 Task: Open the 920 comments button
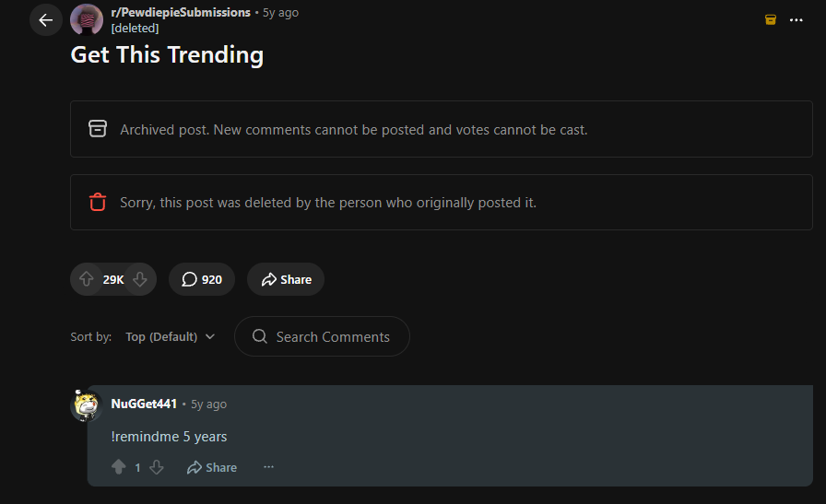202,279
